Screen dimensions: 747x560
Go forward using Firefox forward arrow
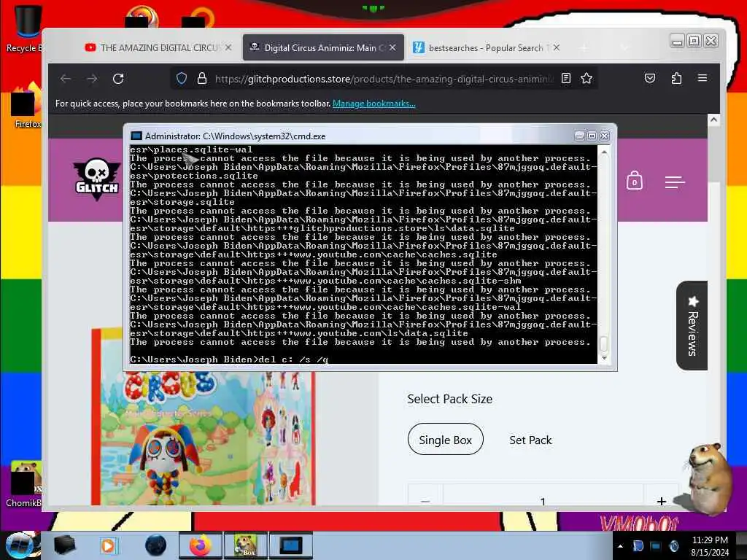92,79
